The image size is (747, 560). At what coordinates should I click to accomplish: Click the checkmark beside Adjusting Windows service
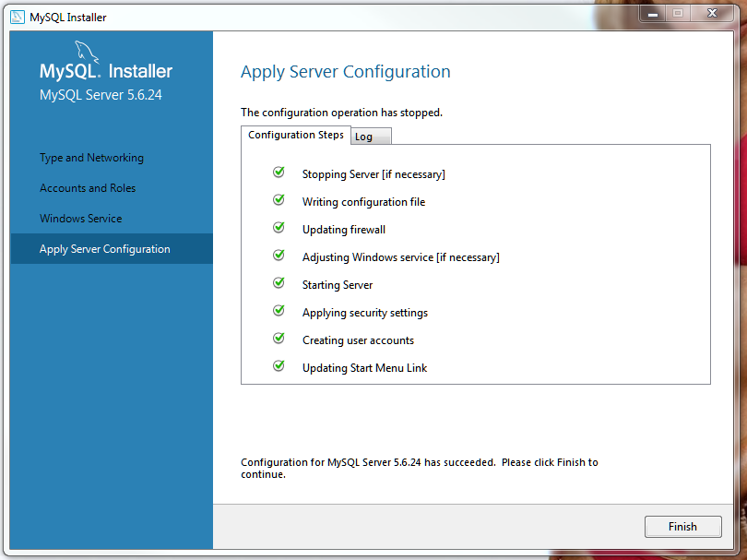279,256
